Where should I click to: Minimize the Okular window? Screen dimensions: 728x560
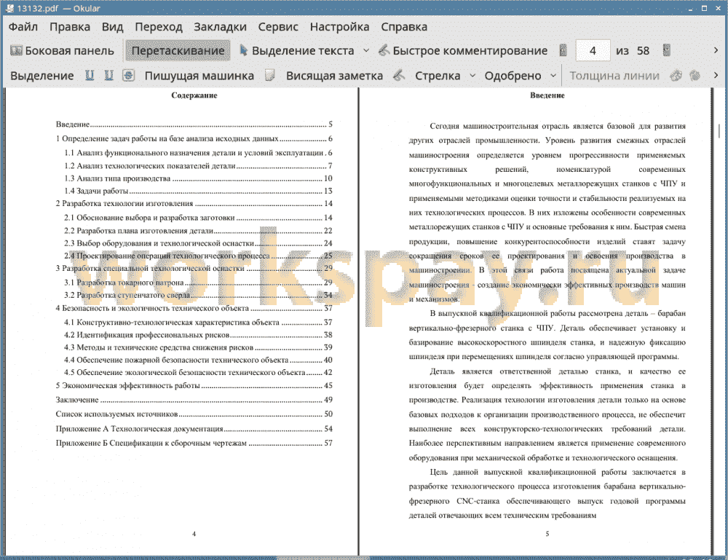coord(690,8)
